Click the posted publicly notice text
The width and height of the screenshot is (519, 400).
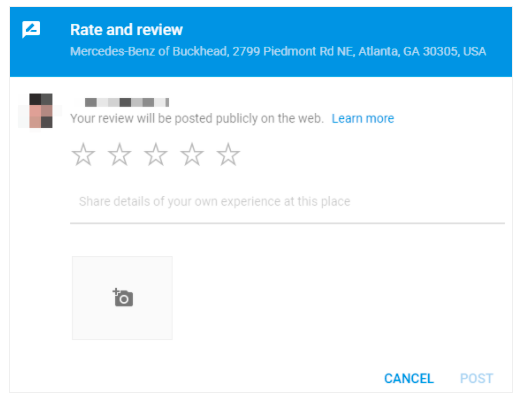click(x=197, y=118)
